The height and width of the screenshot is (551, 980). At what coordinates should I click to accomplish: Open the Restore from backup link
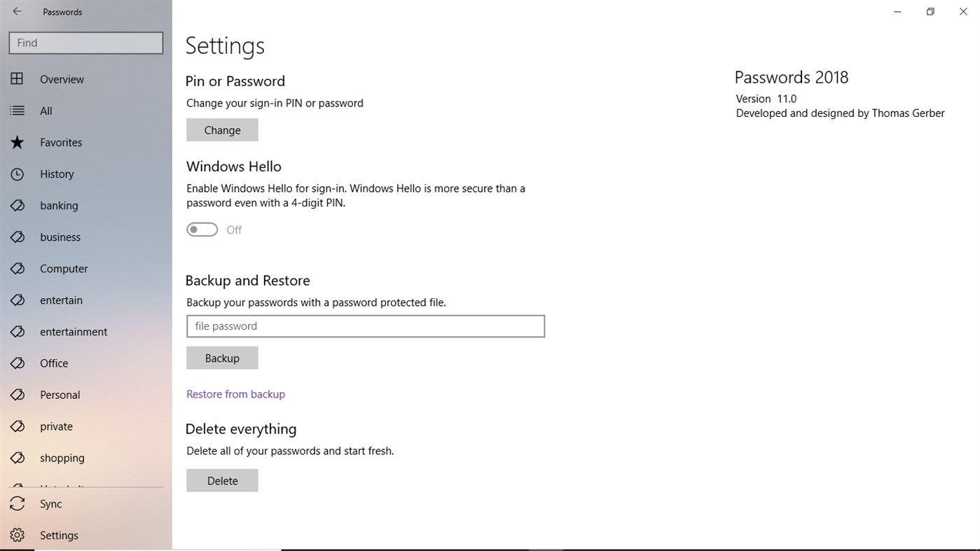[235, 394]
